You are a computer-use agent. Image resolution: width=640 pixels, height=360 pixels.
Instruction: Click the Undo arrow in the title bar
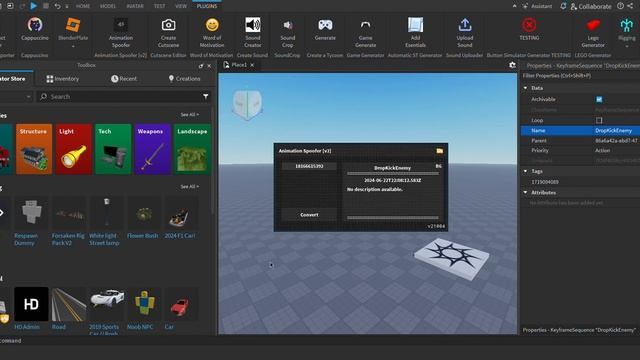58,6
